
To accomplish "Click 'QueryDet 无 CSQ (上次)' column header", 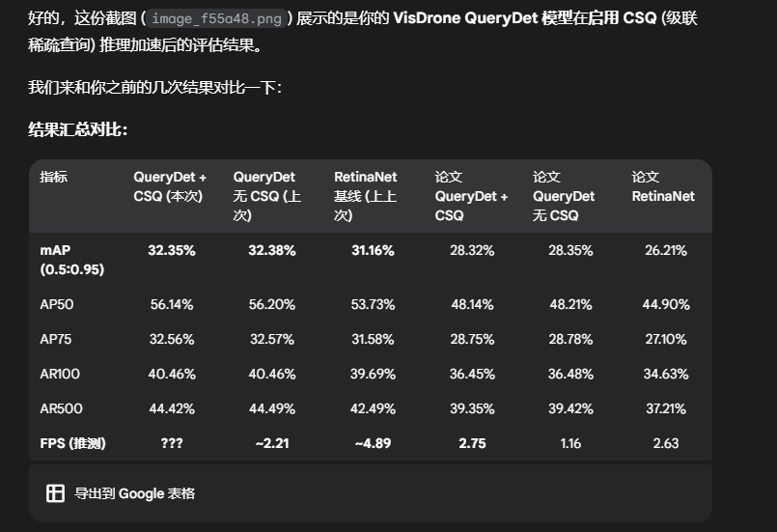I will pyautogui.click(x=264, y=196).
